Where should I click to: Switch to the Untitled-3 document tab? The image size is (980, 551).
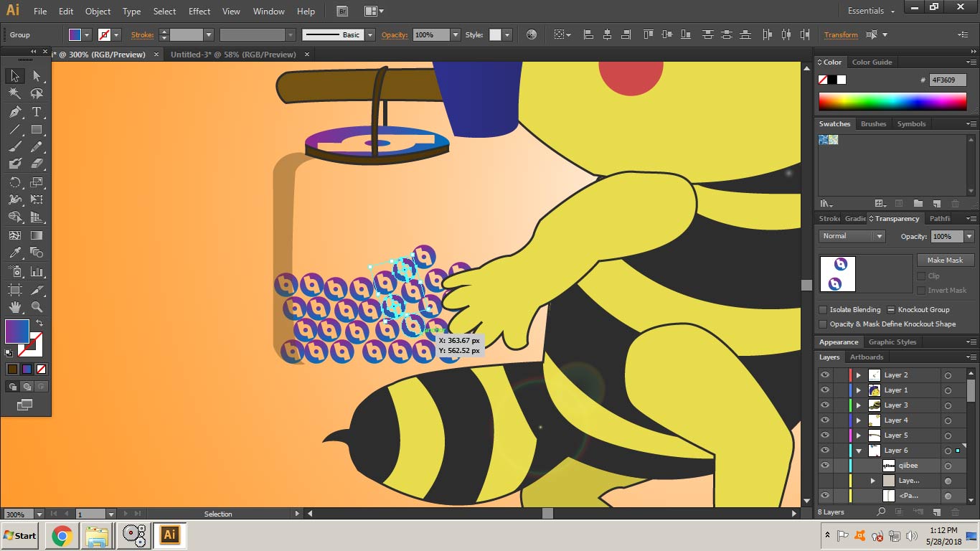tap(233, 55)
